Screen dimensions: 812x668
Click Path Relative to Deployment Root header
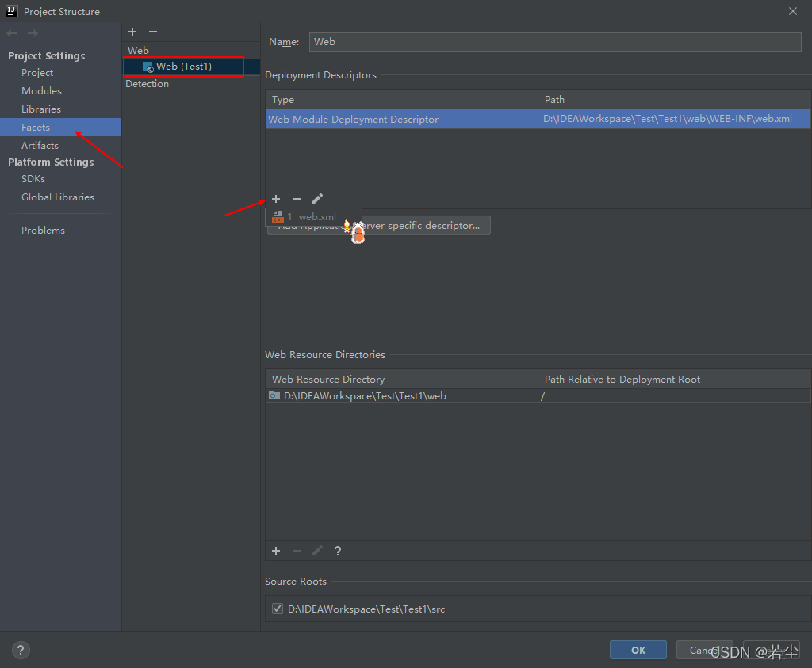674,380
